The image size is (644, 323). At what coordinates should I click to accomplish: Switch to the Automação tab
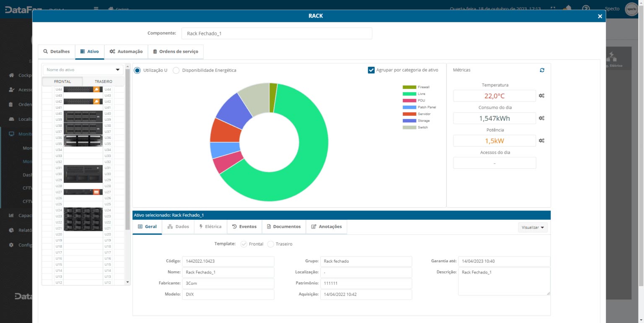click(126, 52)
